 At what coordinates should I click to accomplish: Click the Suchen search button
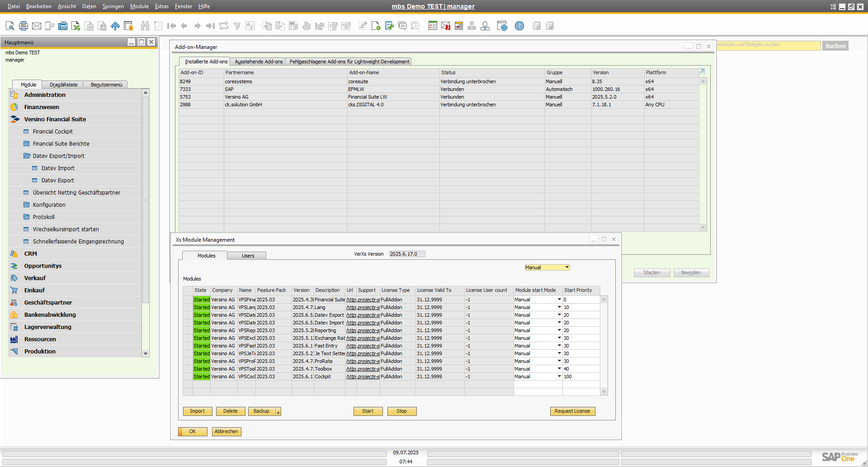[835, 46]
